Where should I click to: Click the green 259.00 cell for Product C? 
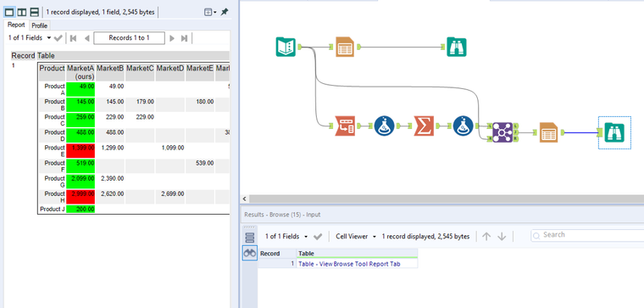tap(80, 120)
